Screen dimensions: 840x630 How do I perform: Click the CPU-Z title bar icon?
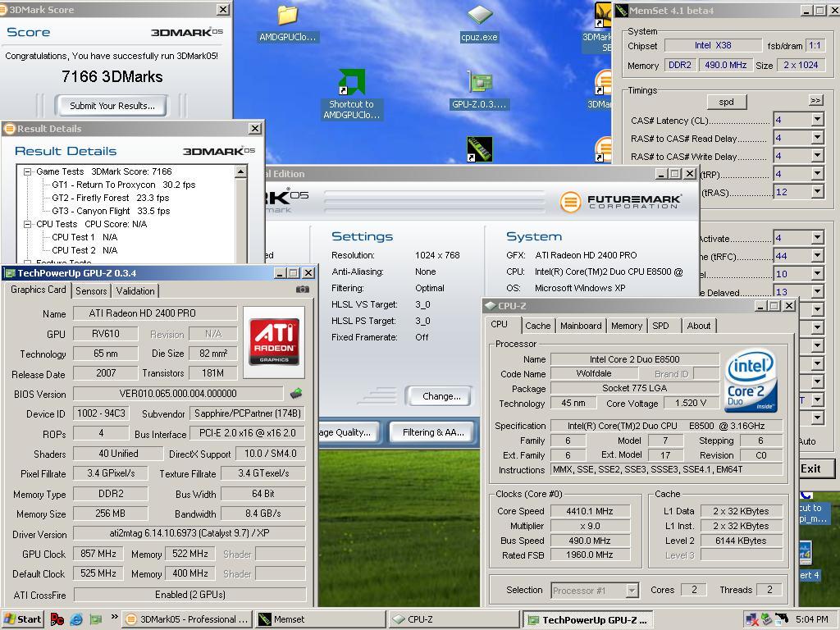click(x=489, y=306)
